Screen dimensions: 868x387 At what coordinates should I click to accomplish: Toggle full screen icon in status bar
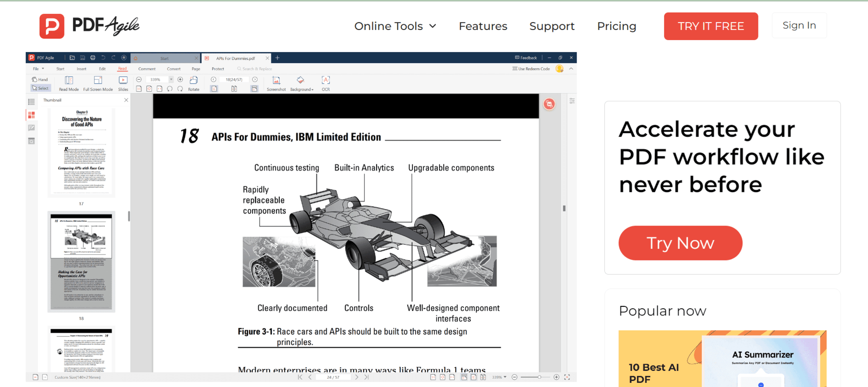[x=567, y=377]
